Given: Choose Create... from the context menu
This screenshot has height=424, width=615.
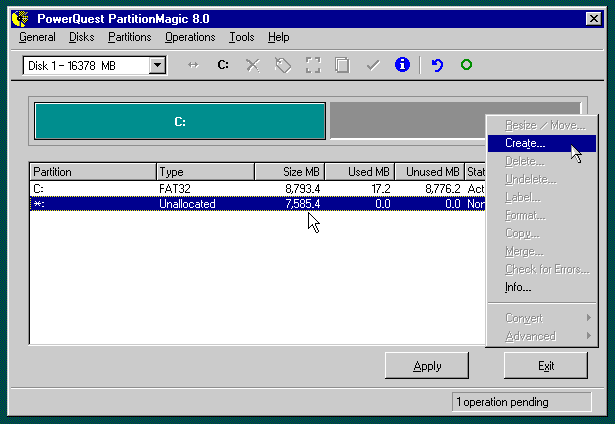Looking at the screenshot, I should point(525,143).
